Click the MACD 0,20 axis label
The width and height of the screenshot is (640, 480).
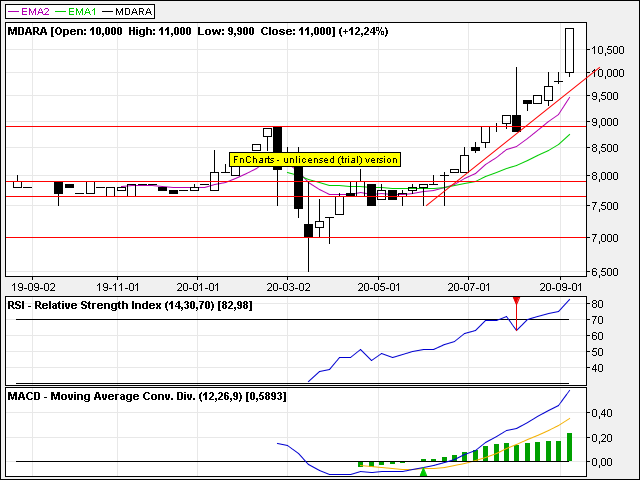(602, 438)
